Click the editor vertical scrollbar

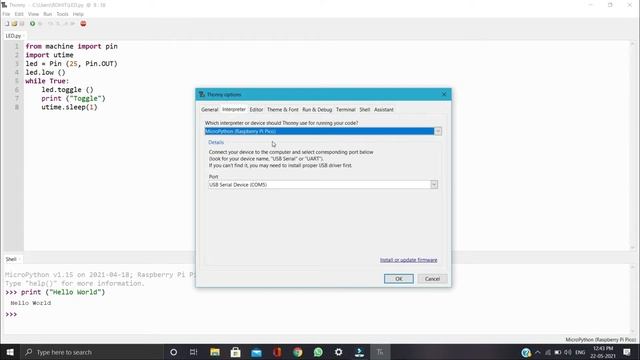pos(633,145)
